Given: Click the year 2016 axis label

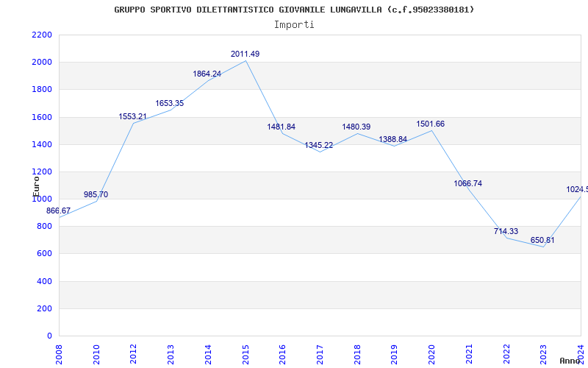Looking at the screenshot, I should (x=283, y=354).
